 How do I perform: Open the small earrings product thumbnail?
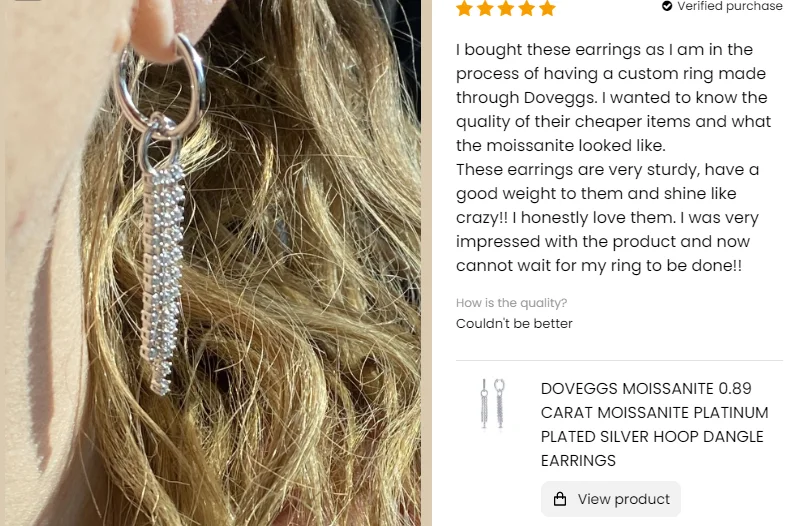pos(492,404)
